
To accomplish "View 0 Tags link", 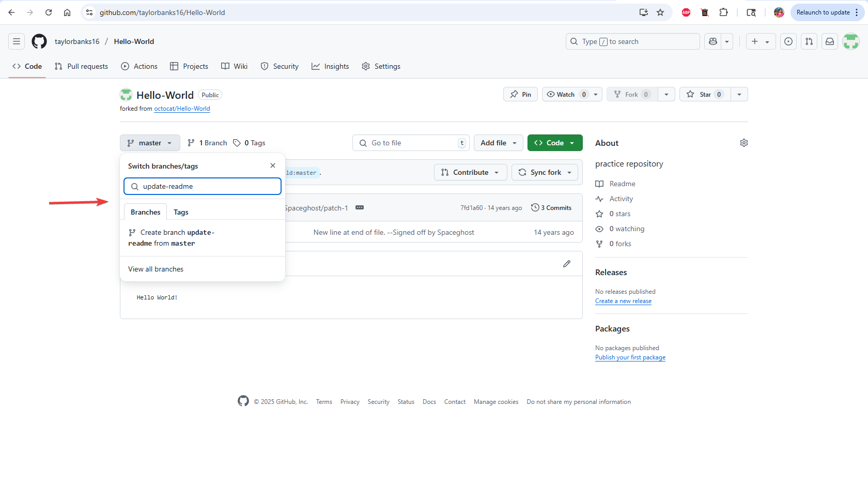I will tap(249, 143).
